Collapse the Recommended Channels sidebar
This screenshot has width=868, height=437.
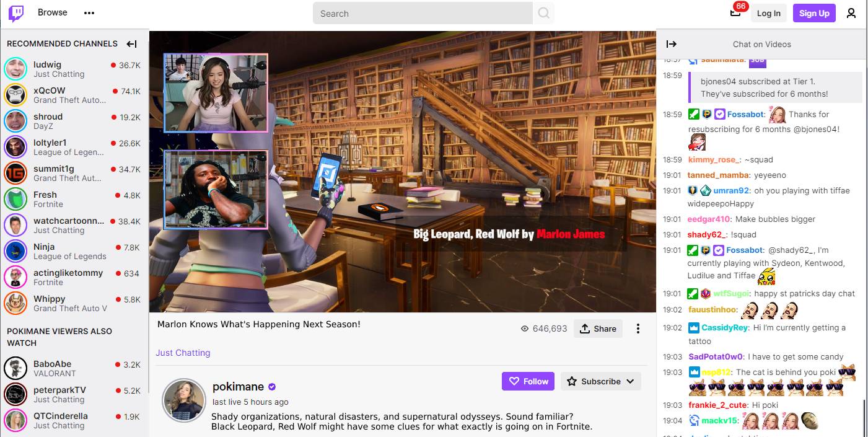coord(131,44)
